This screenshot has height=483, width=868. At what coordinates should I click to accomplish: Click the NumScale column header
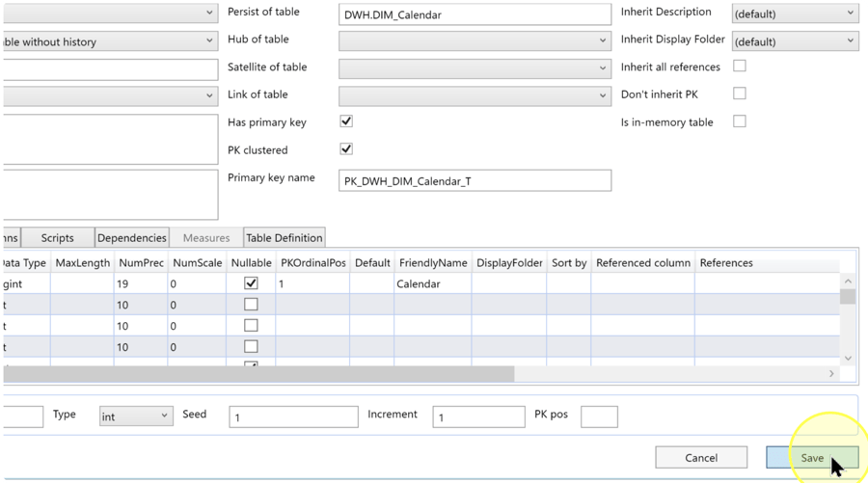point(197,263)
